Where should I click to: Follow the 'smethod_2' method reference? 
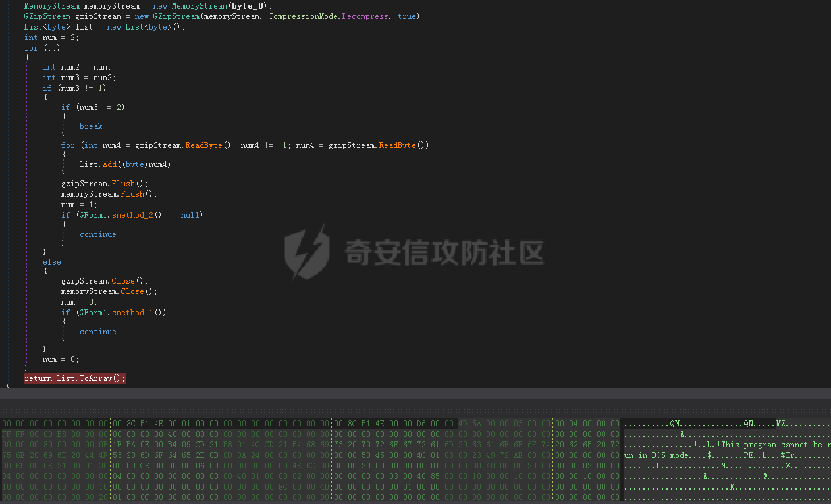click(x=132, y=215)
